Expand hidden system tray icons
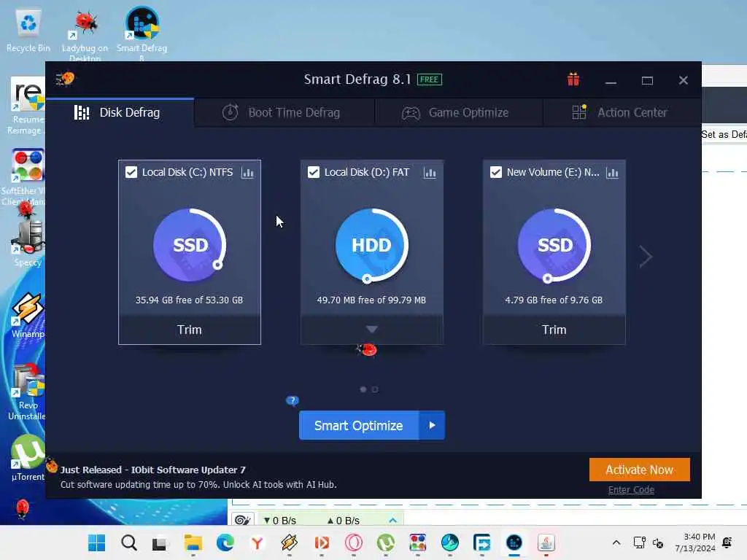This screenshot has height=560, width=747. (616, 542)
